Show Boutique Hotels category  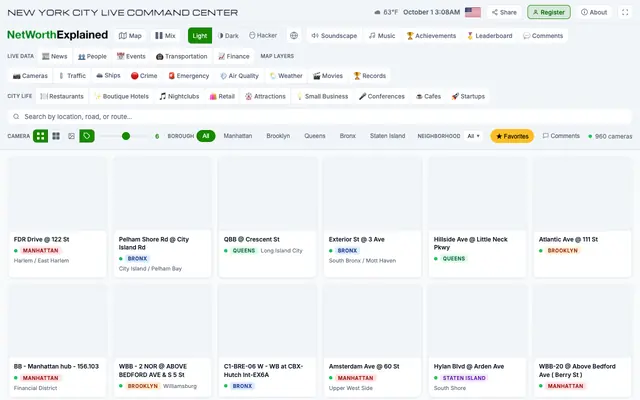tap(122, 96)
